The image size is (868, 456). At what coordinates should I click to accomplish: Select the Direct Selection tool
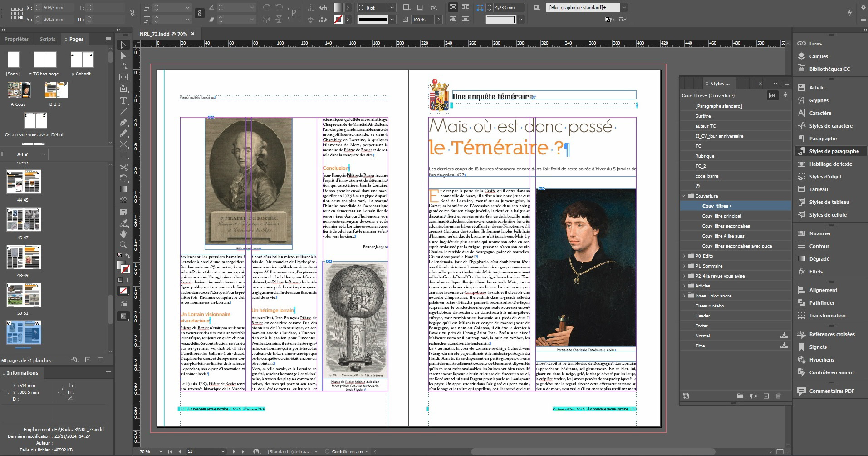click(123, 55)
